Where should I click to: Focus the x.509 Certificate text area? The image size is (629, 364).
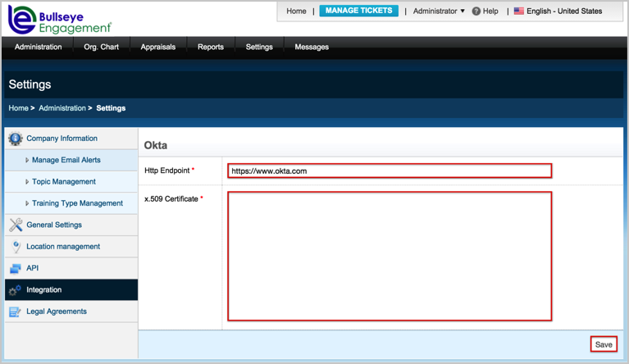(390, 256)
